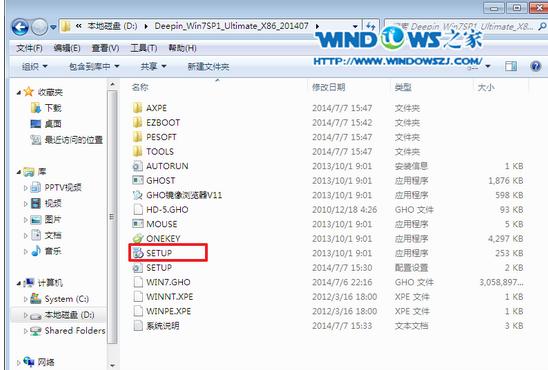Toggle the preview pane icon
Viewport: 548px width, 370px height.
click(x=511, y=66)
